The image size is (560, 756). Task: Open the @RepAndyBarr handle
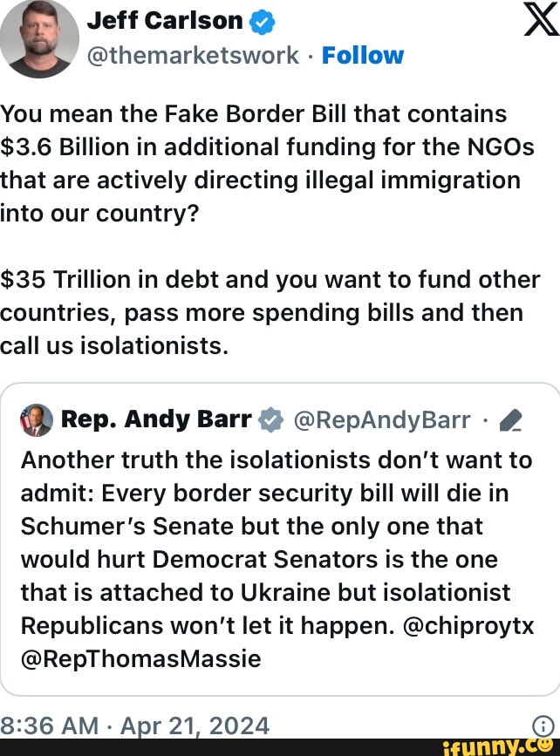[x=383, y=420]
